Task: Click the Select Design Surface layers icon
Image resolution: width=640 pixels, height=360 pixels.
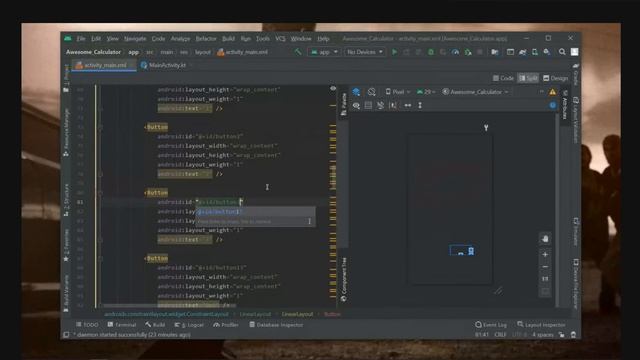Action: click(x=356, y=92)
